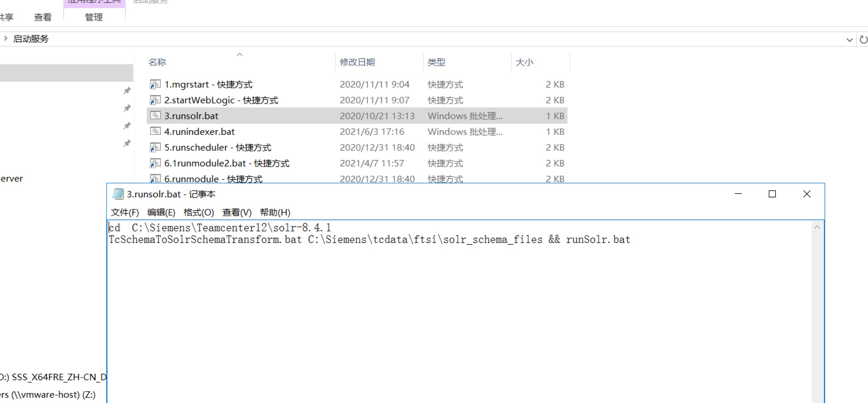Screen dimensions: 868x403
Task: Open the 格式(O) menu in Notepad
Action: [199, 212]
